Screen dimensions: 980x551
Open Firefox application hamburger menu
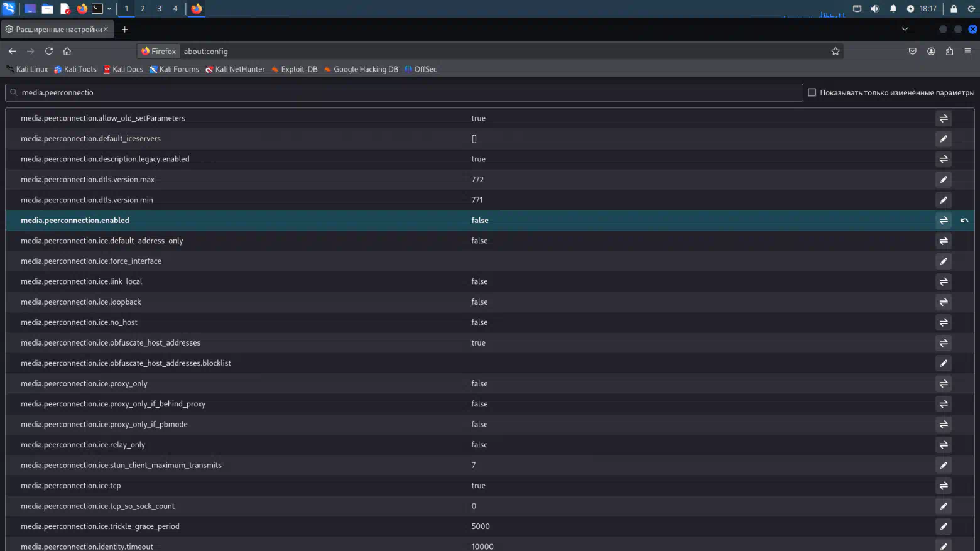click(x=967, y=52)
